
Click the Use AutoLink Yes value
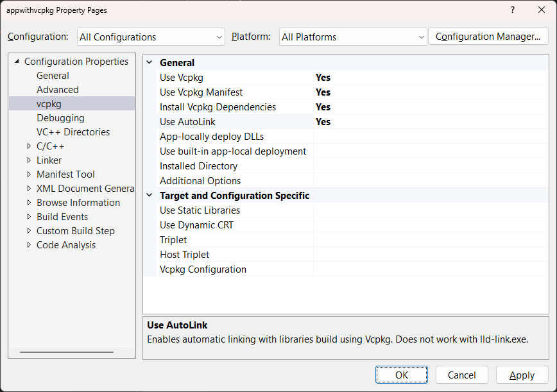click(323, 122)
